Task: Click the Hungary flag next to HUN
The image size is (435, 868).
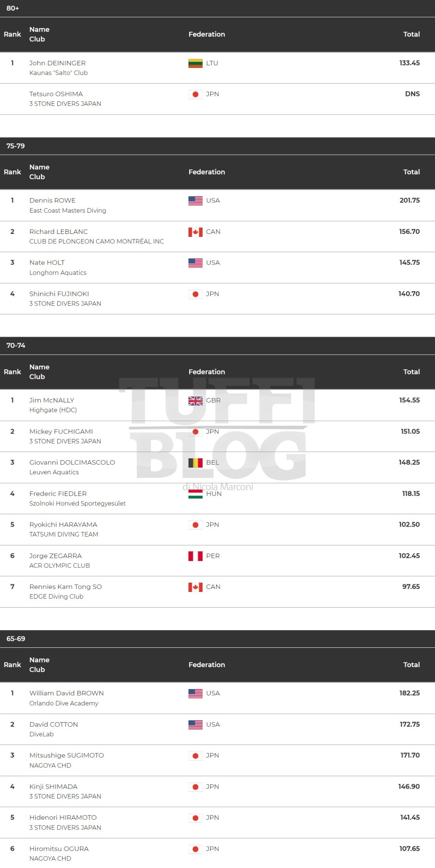Action: pyautogui.click(x=195, y=494)
